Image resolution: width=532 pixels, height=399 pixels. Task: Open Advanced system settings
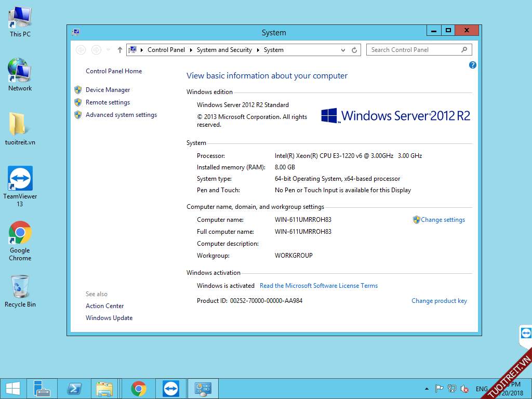[x=121, y=115]
